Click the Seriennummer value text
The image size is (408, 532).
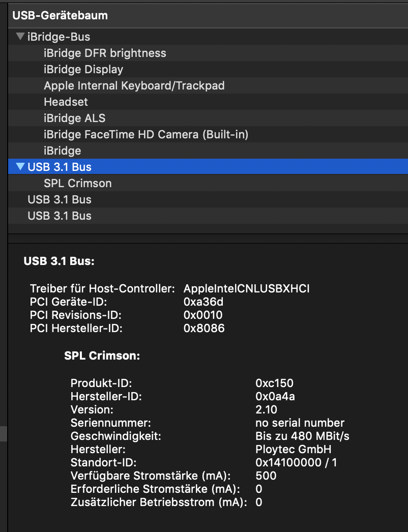(x=300, y=423)
